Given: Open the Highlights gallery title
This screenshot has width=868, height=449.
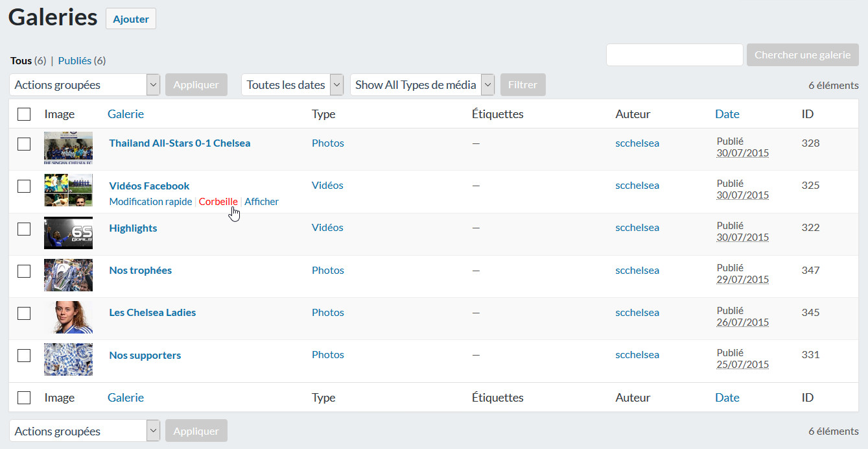Looking at the screenshot, I should 133,228.
